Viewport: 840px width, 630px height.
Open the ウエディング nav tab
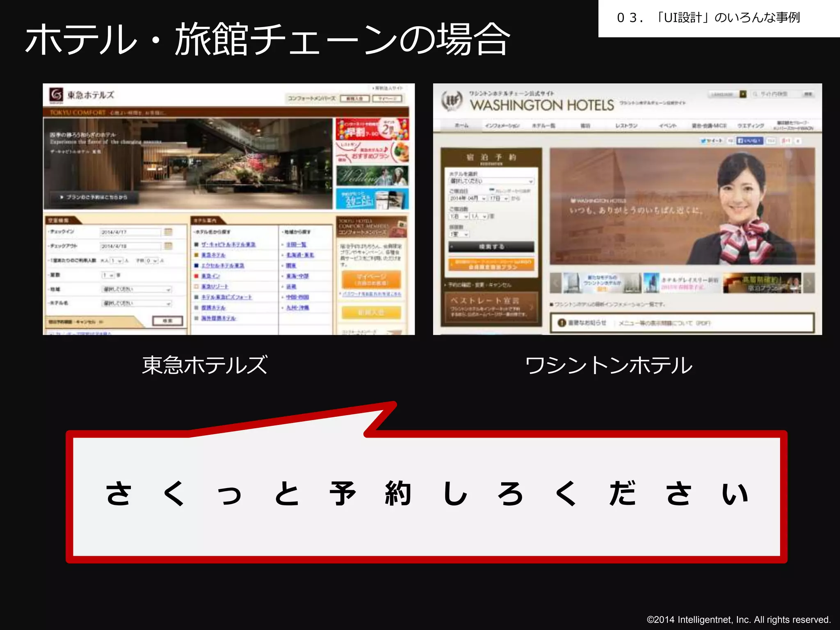pos(751,126)
